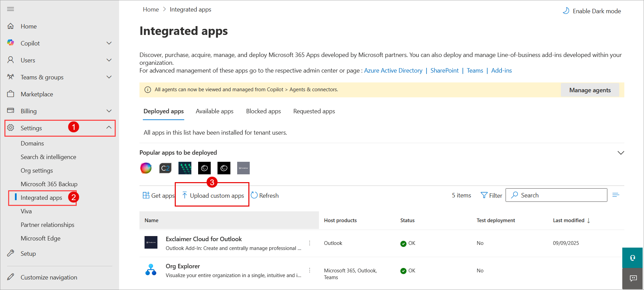Open the Add-ins link
This screenshot has width=644, height=290.
(501, 71)
